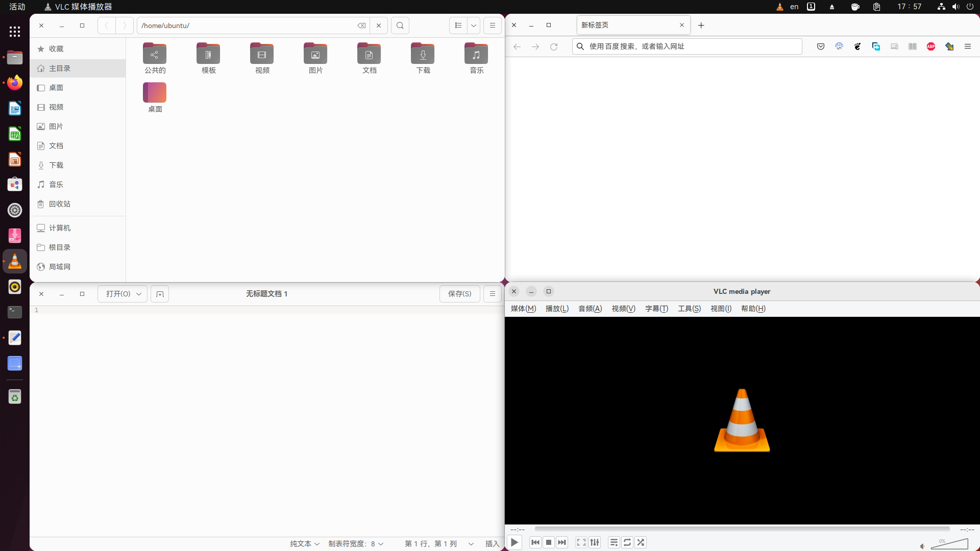
Task: Open the Firefox application menu
Action: (968, 46)
